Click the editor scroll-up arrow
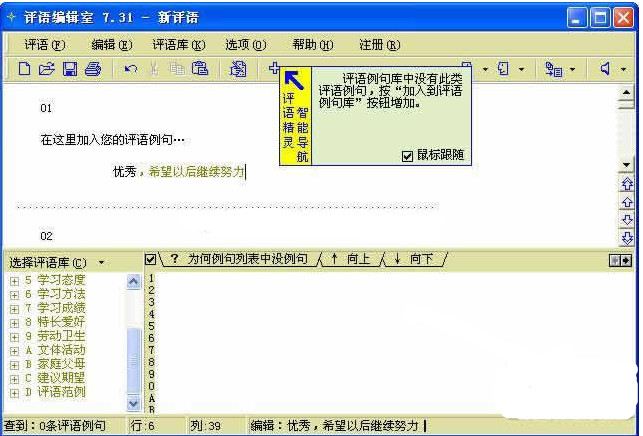The height and width of the screenshot is (436, 643). click(626, 93)
